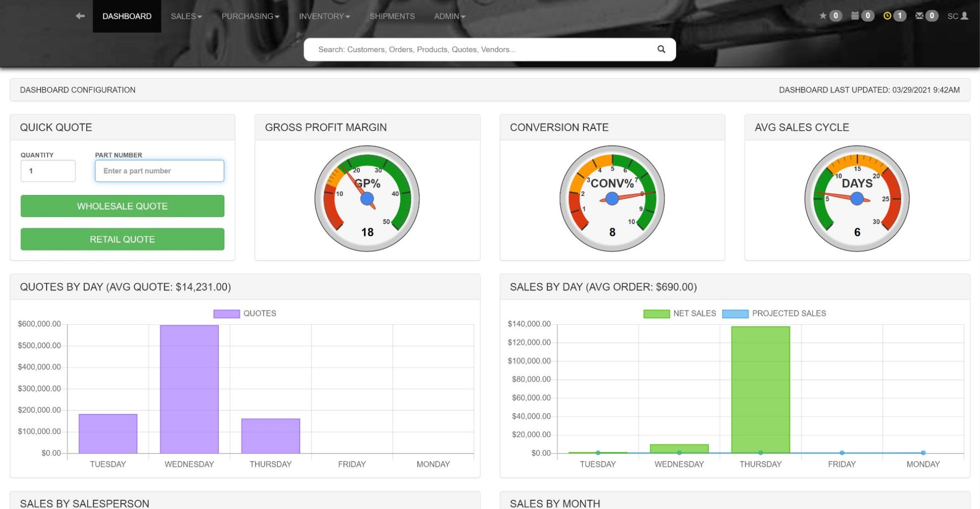
Task: Click the Gross Profit Margin panel title
Action: [326, 127]
